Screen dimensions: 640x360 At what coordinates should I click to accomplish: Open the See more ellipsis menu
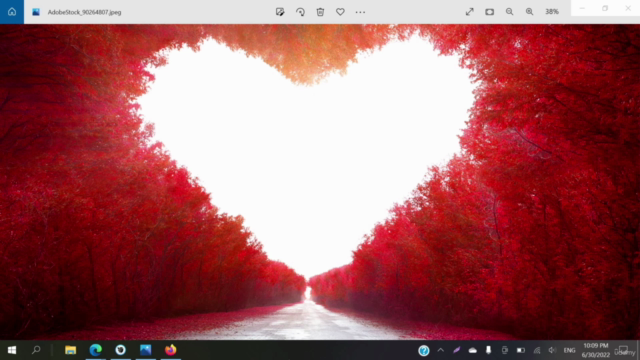(360, 12)
